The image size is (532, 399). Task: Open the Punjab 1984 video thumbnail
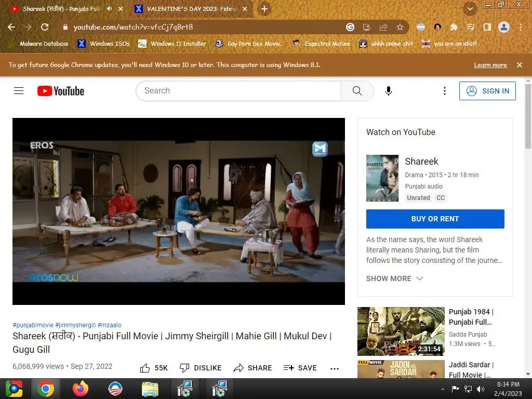pyautogui.click(x=401, y=331)
